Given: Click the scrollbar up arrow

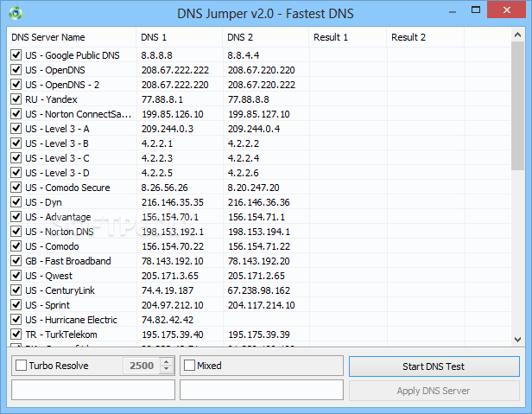Looking at the screenshot, I should coord(517,35).
